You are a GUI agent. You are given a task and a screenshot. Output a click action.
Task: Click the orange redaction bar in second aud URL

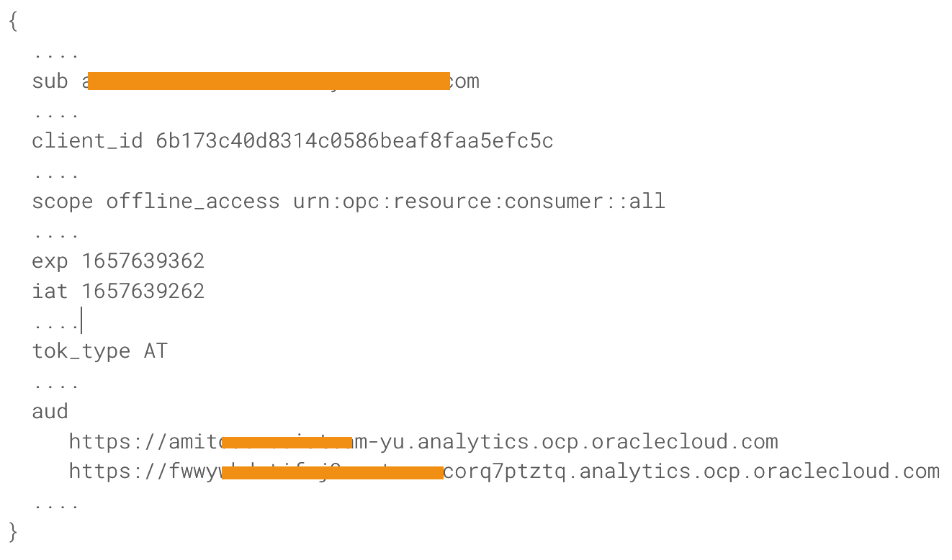(332, 472)
